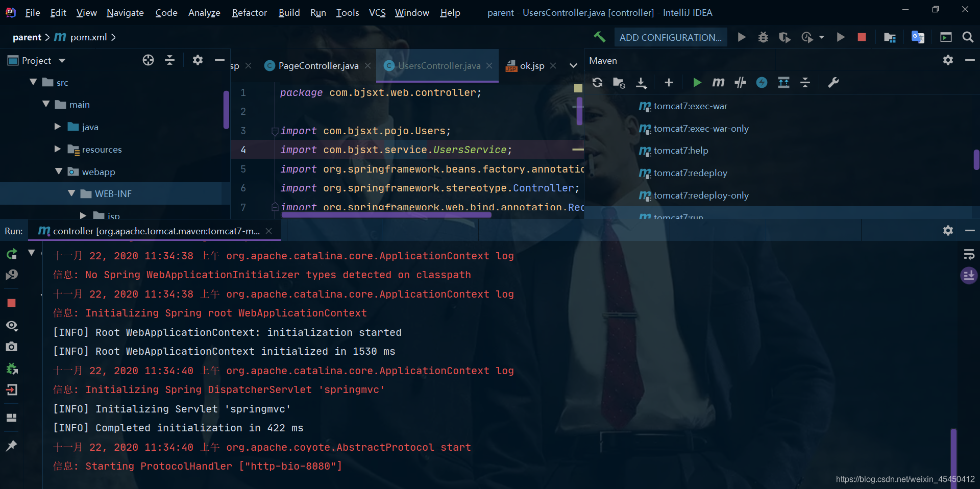
Task: Open the Project Structure icon
Action: click(x=890, y=37)
